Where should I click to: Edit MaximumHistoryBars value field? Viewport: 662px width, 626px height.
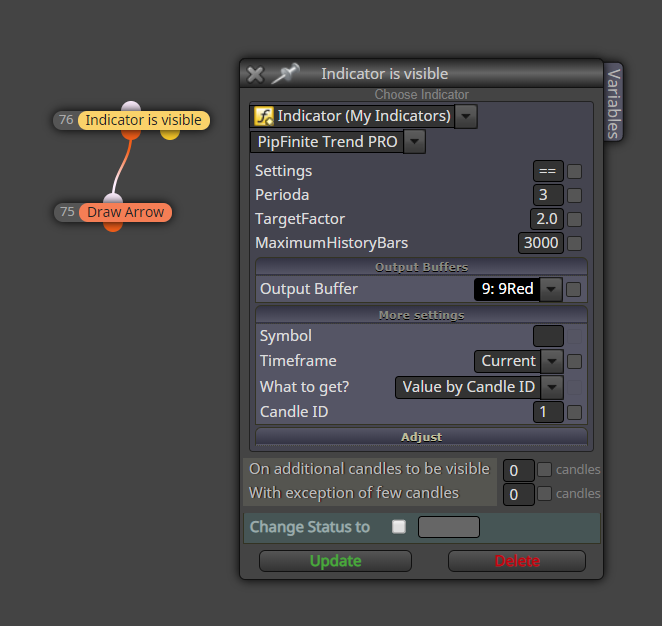(x=541, y=243)
